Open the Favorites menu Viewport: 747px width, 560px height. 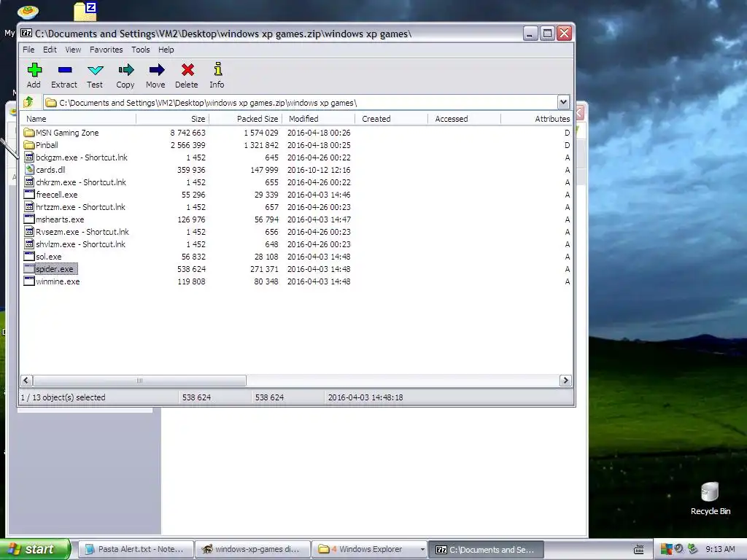tap(107, 50)
